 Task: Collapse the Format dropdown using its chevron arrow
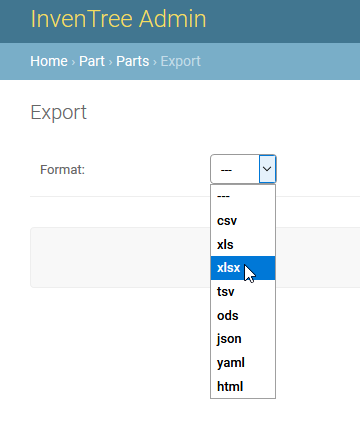(x=267, y=169)
